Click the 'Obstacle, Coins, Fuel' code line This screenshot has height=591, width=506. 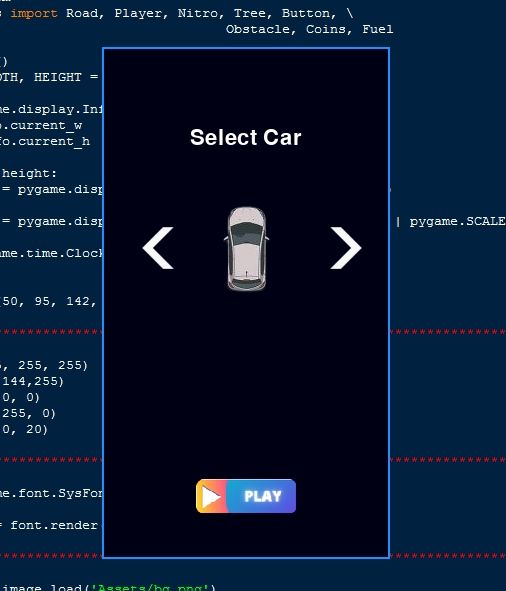click(x=310, y=29)
